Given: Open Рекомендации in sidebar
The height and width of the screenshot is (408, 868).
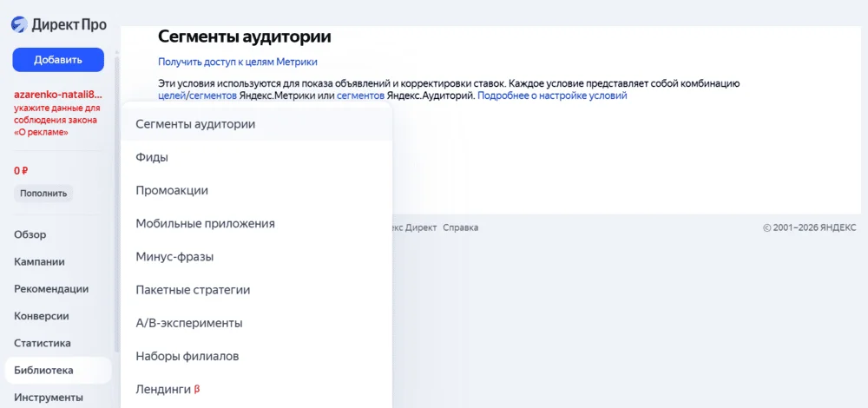Looking at the screenshot, I should 51,289.
